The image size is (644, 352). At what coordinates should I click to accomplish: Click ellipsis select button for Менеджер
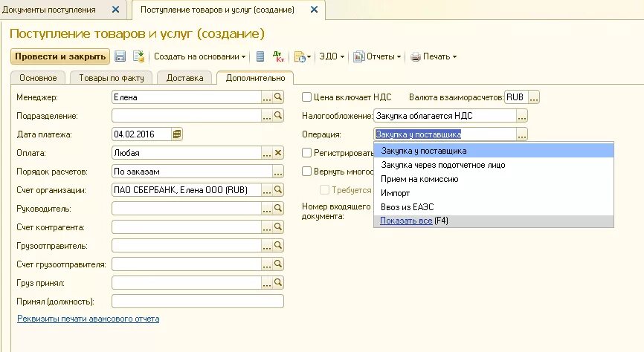tap(267, 97)
